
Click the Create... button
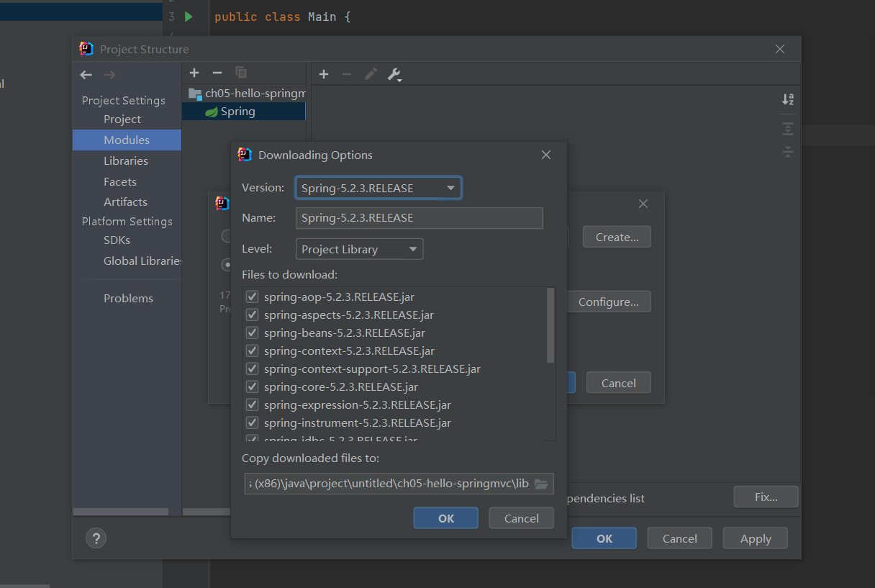[617, 237]
